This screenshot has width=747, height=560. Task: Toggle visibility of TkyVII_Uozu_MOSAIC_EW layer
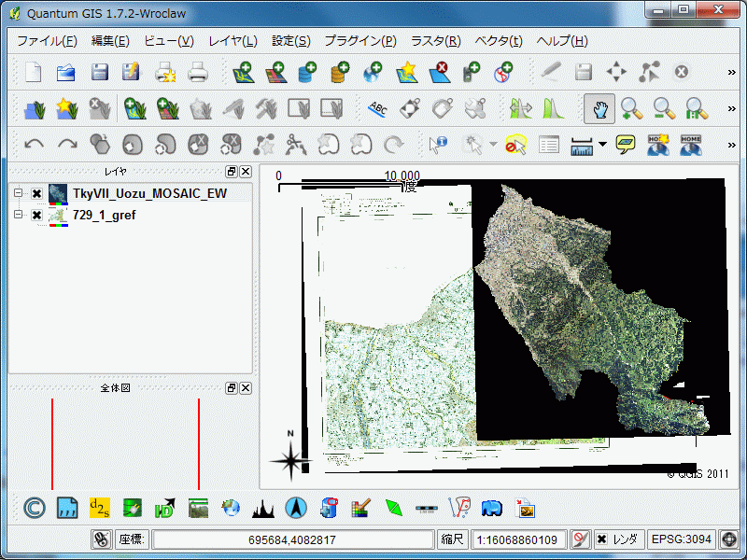36,193
